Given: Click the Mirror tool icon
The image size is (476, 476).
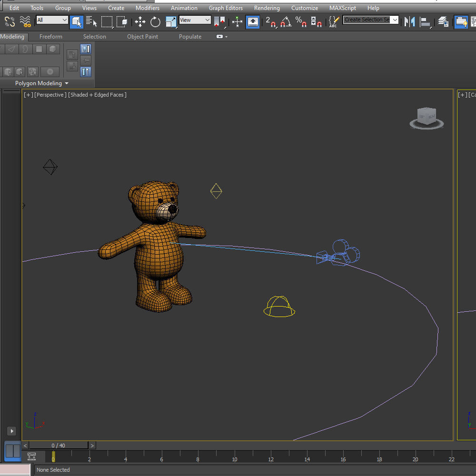Looking at the screenshot, I should pyautogui.click(x=409, y=21).
